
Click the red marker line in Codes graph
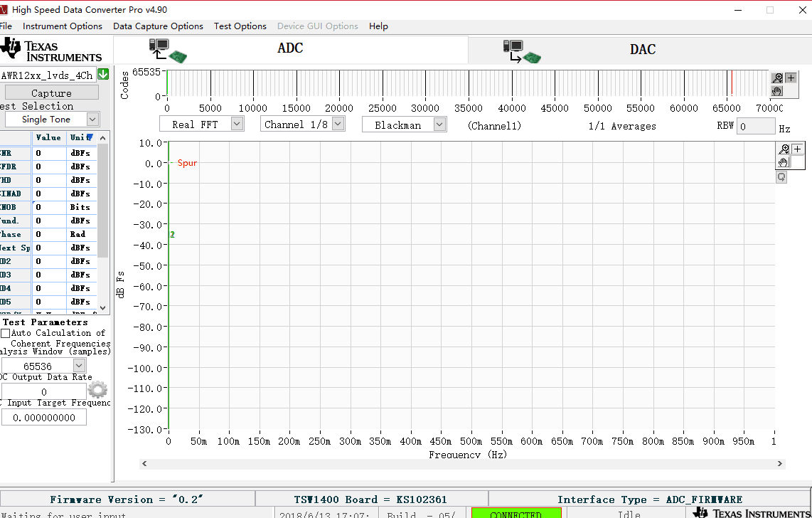tap(732, 83)
